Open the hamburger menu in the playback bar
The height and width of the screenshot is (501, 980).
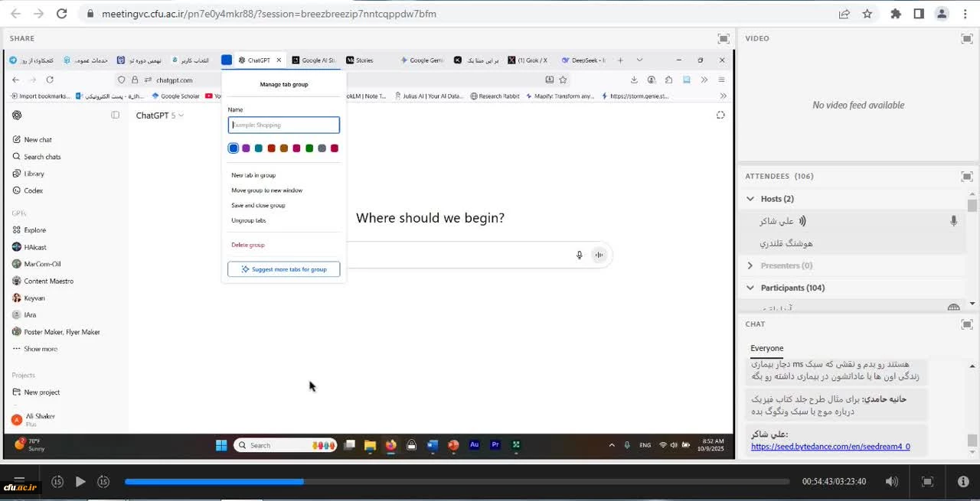click(x=19, y=482)
